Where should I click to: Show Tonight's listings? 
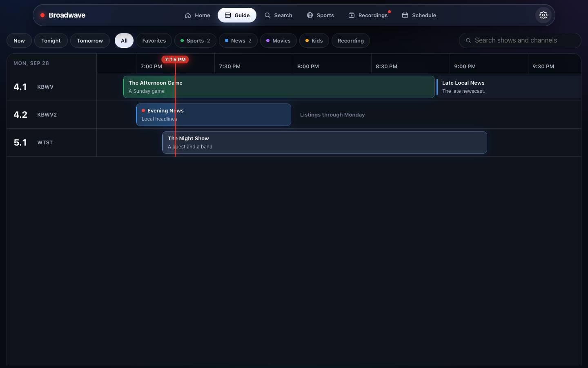pos(51,40)
